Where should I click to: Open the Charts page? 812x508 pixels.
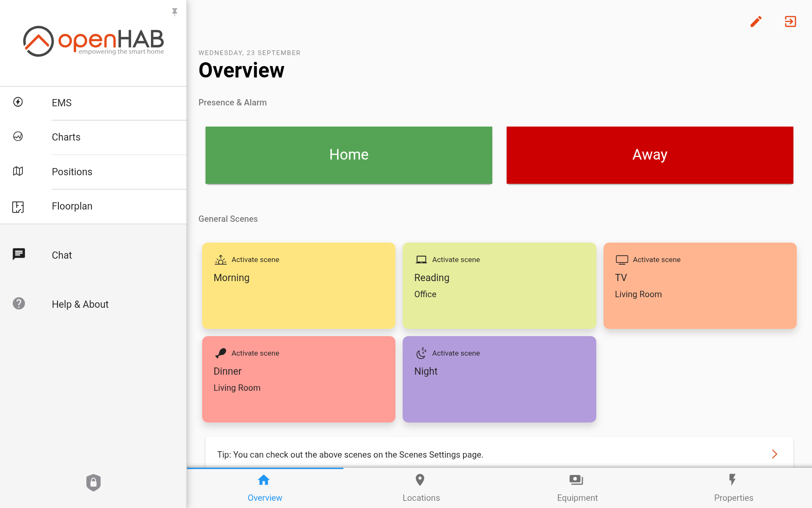(93, 138)
